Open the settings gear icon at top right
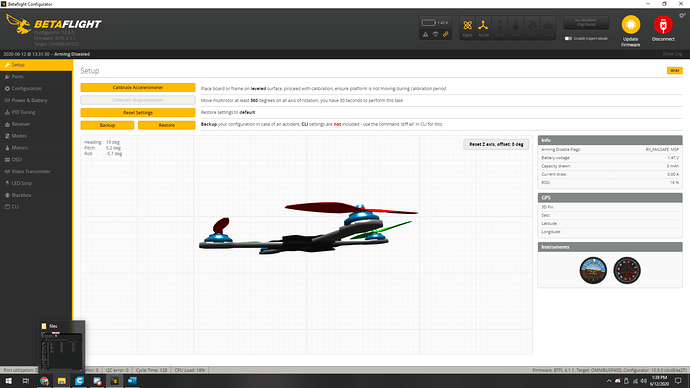Viewport: 690px width, 388px height. point(682,15)
